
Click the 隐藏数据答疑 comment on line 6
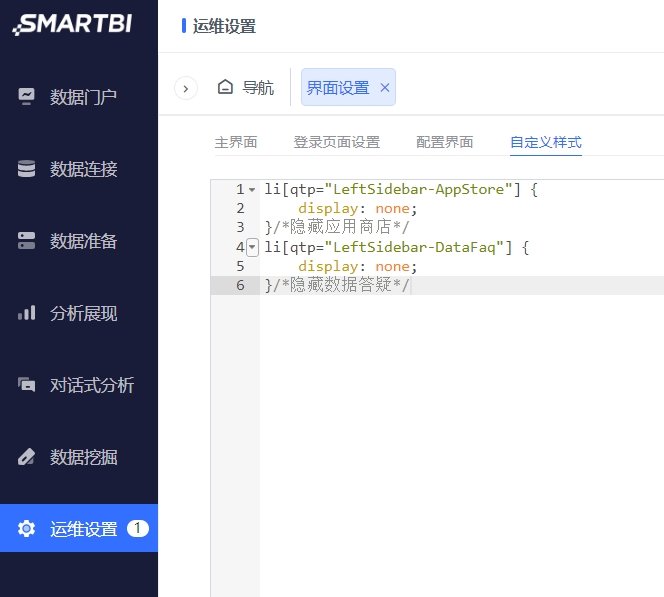[x=341, y=285]
